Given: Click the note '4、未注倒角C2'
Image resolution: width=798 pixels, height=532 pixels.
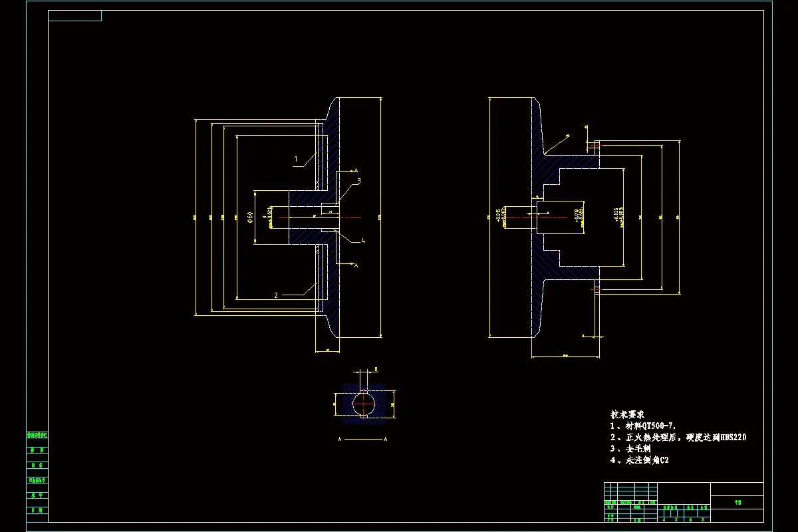Looking at the screenshot, I should coord(639,460).
